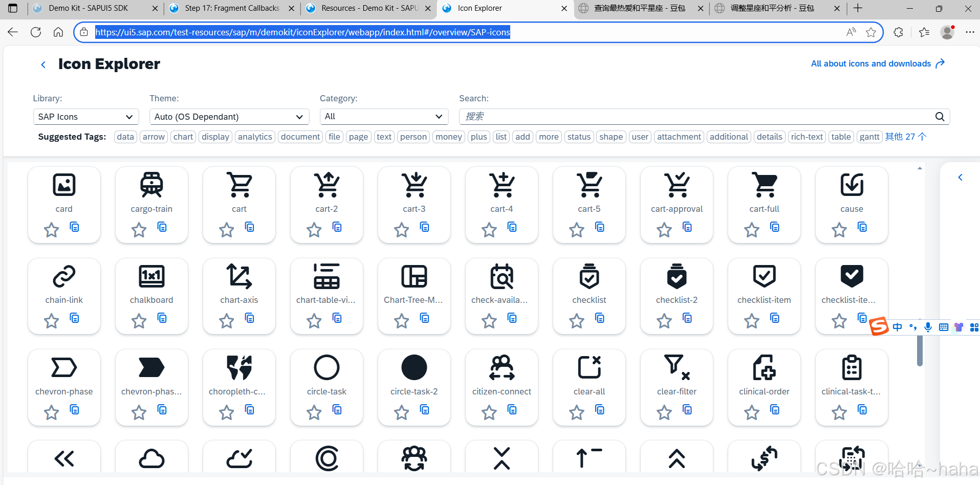980x485 pixels.
Task: Copy the cause icon name
Action: [x=863, y=227]
